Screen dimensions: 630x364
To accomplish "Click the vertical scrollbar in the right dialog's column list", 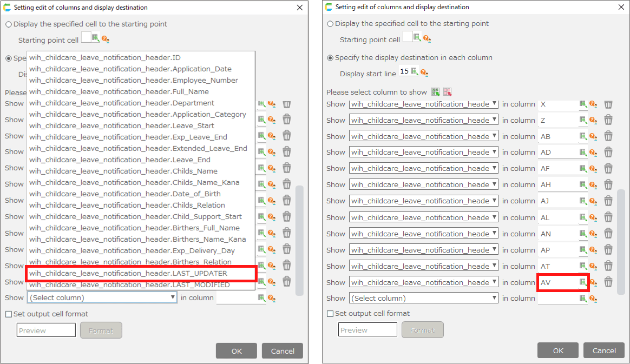I will point(621,233).
